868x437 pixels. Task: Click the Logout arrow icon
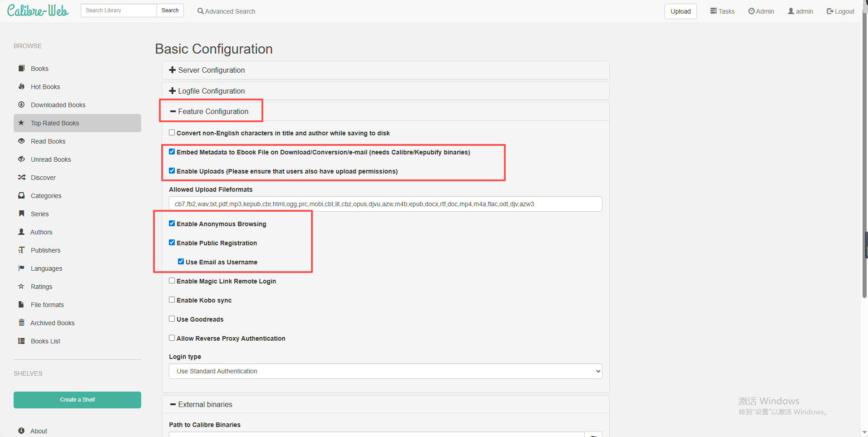point(830,11)
